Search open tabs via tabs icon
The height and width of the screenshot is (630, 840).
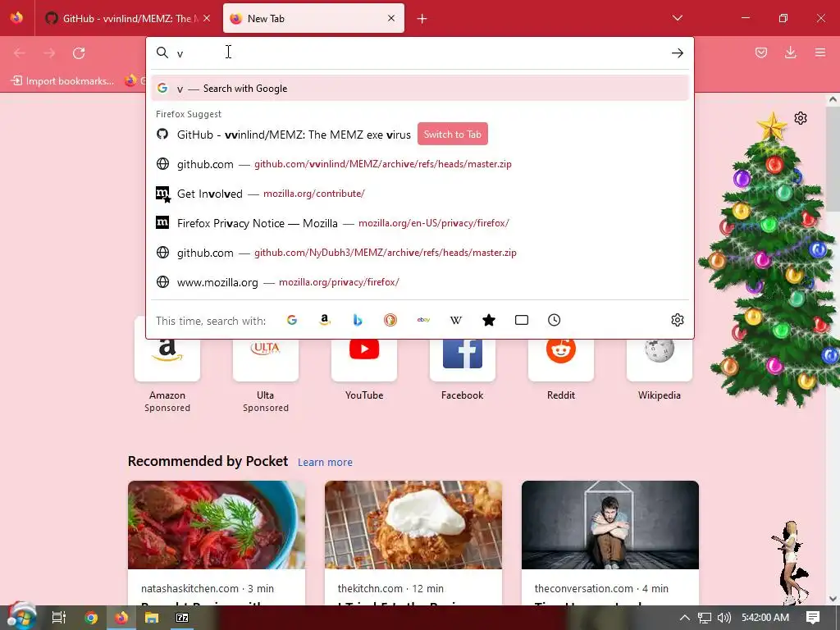[x=521, y=321]
